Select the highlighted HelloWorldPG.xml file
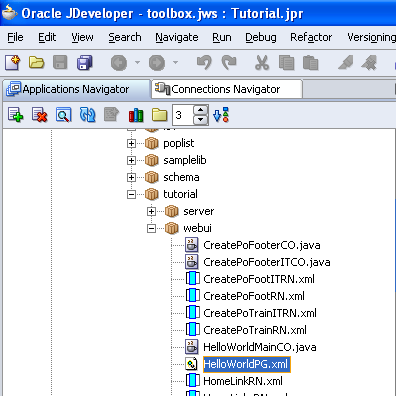 pyautogui.click(x=247, y=364)
